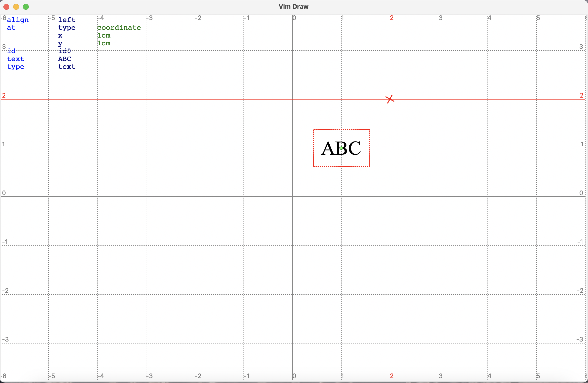588x383 pixels.
Task: Click the green anchor dot in ABC
Action: tap(341, 148)
